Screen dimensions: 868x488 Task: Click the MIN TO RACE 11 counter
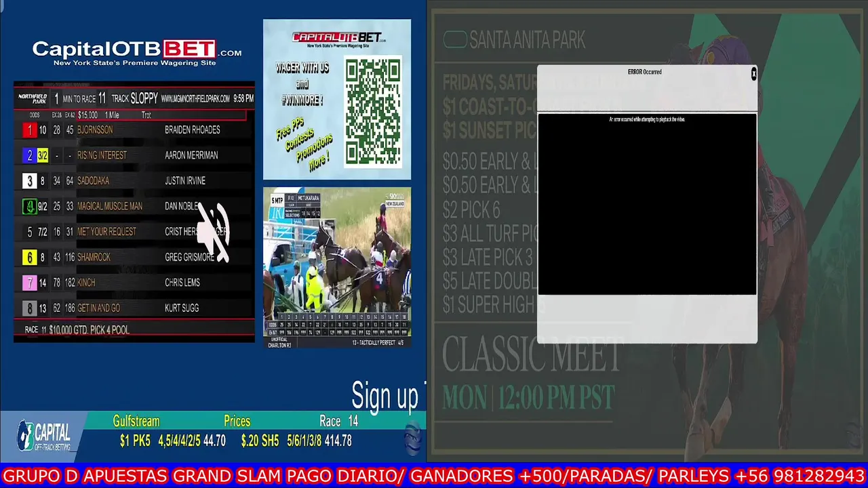point(80,99)
